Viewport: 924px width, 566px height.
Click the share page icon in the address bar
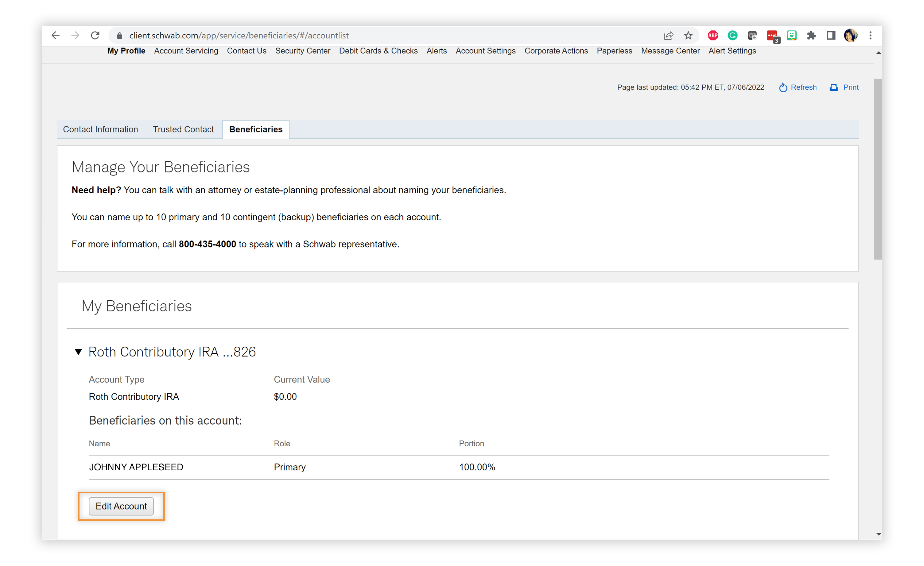668,36
